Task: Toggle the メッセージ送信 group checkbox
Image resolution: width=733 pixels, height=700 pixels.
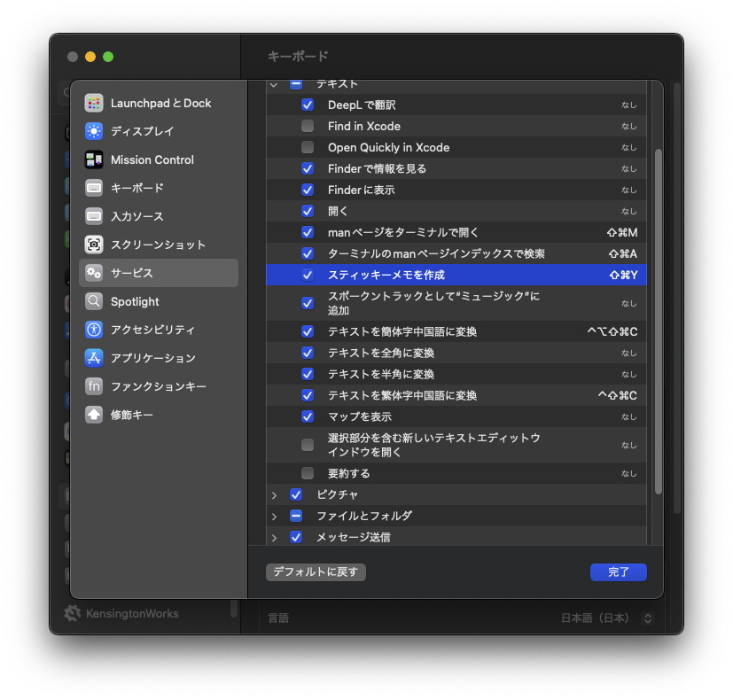Action: point(296,537)
